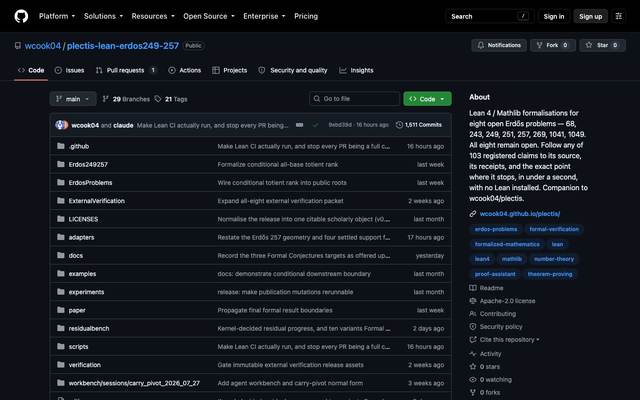Screen dimensions: 640x400
Task: Open the ExternalVerification folder
Action: click(x=97, y=201)
